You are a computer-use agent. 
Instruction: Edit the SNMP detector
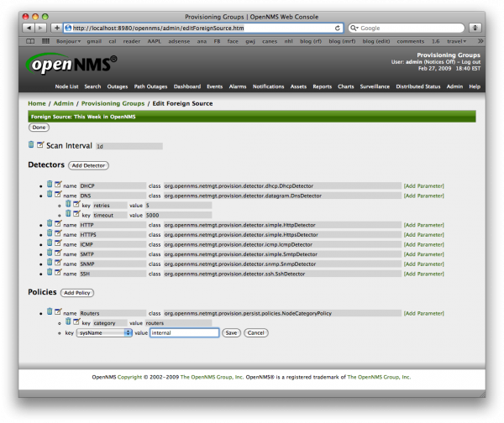tap(58, 262)
